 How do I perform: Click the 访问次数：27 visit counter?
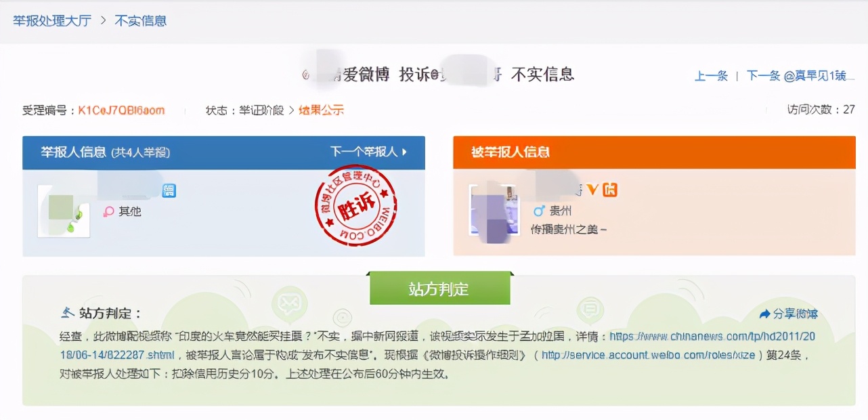click(821, 110)
